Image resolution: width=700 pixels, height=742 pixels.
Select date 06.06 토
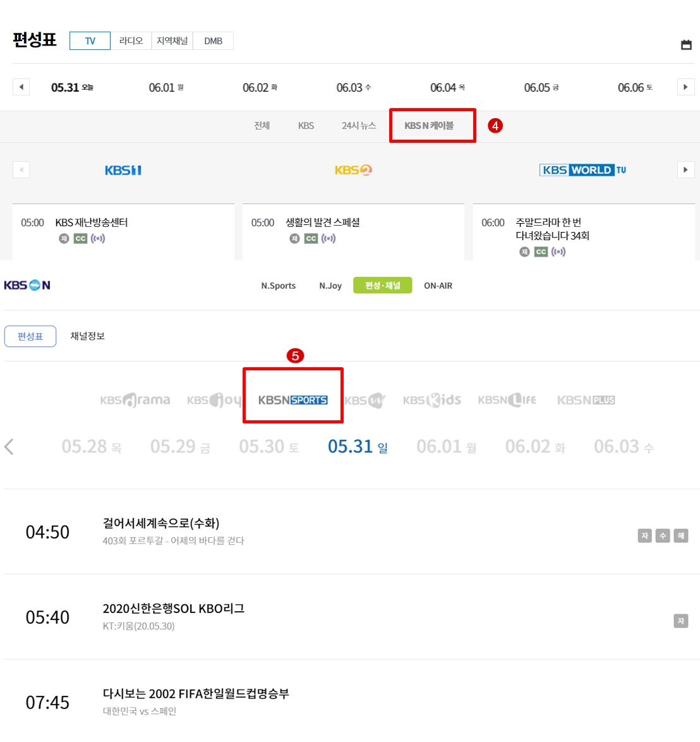coord(635,88)
